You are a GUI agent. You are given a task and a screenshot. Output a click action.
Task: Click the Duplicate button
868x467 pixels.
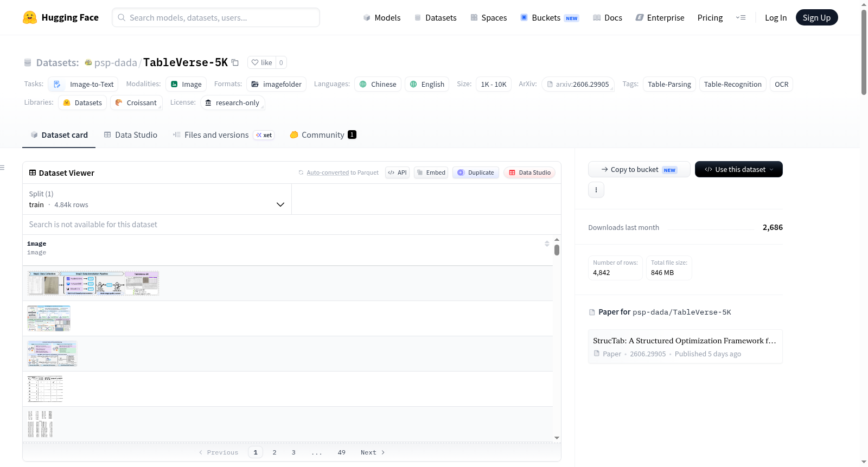tap(476, 172)
